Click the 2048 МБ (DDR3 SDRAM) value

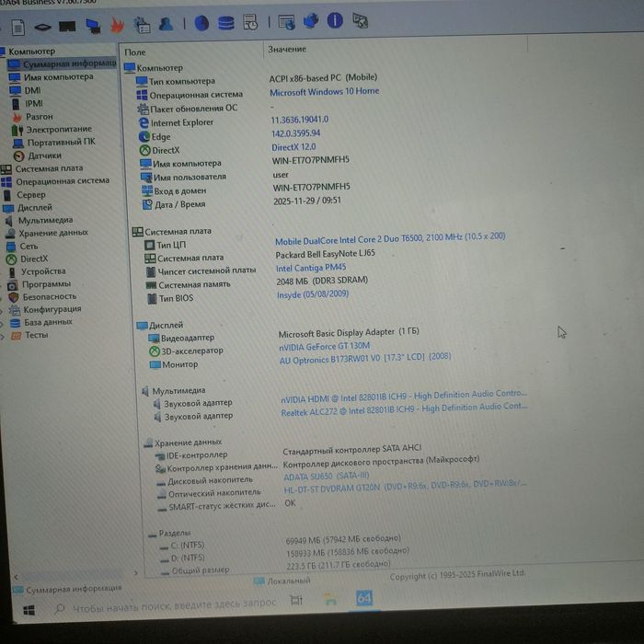(322, 281)
